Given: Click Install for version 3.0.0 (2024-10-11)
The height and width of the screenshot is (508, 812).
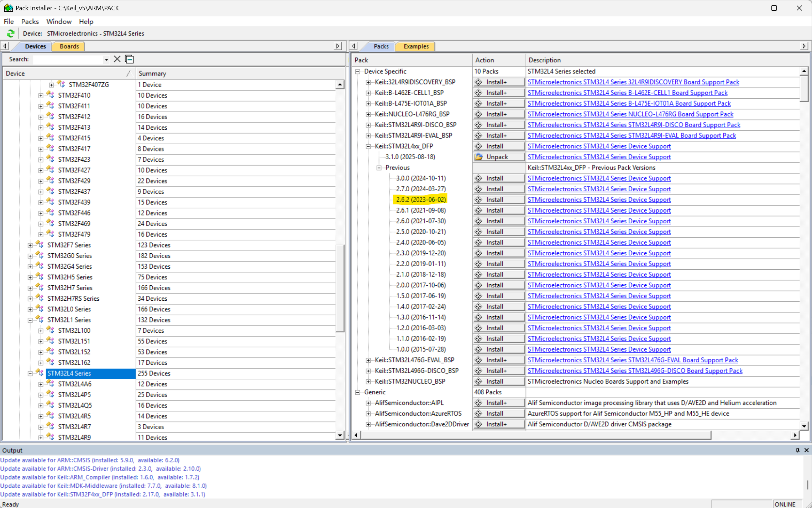Looking at the screenshot, I should click(x=499, y=178).
